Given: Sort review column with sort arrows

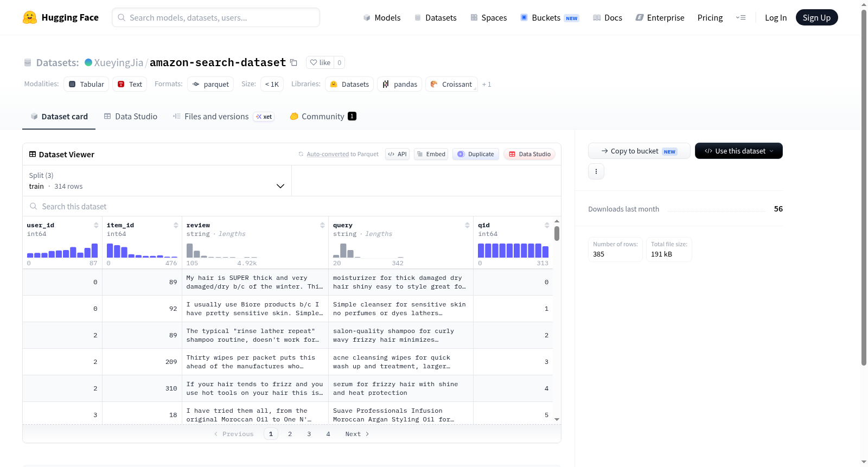Looking at the screenshot, I should [x=322, y=225].
